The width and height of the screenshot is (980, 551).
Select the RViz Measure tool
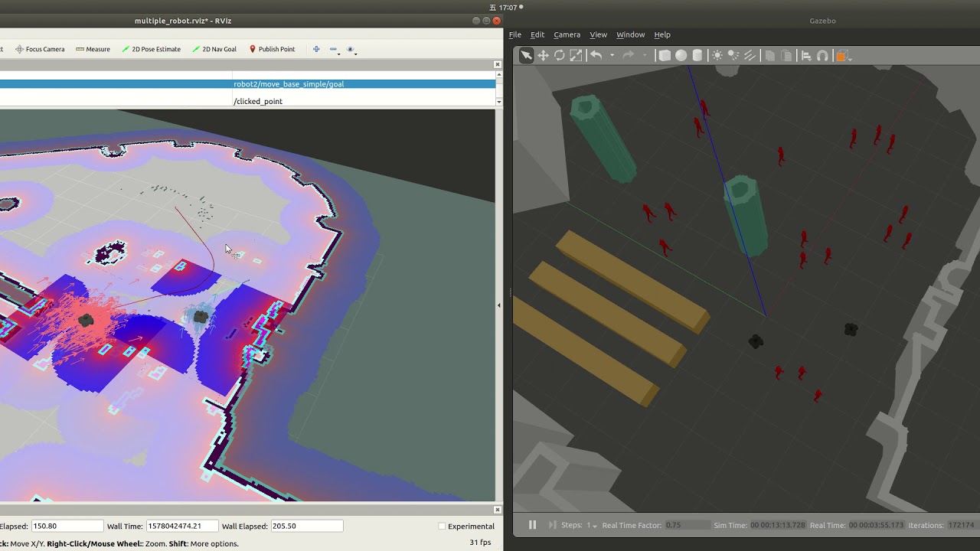point(93,49)
